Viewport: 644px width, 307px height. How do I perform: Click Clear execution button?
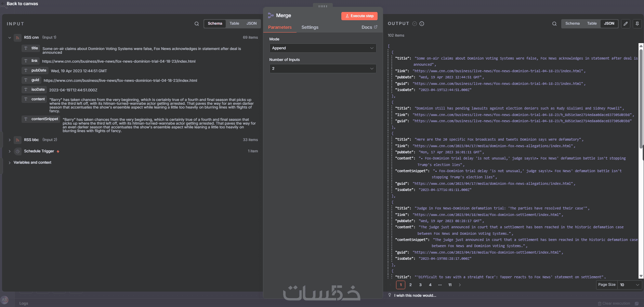[x=614, y=304]
